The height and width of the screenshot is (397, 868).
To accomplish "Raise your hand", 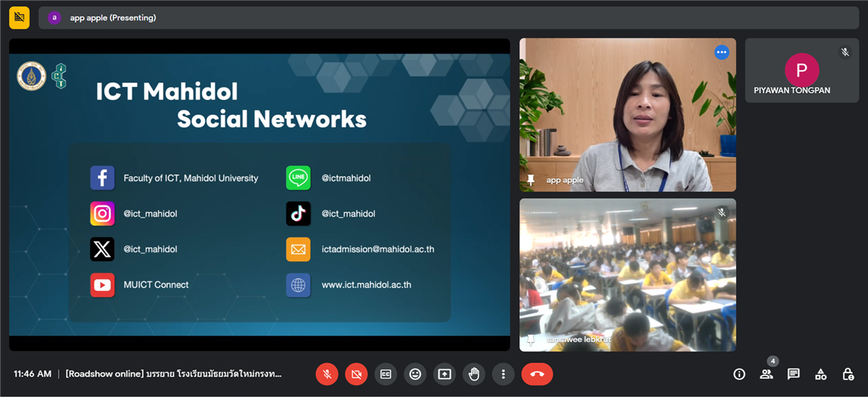I will point(474,374).
